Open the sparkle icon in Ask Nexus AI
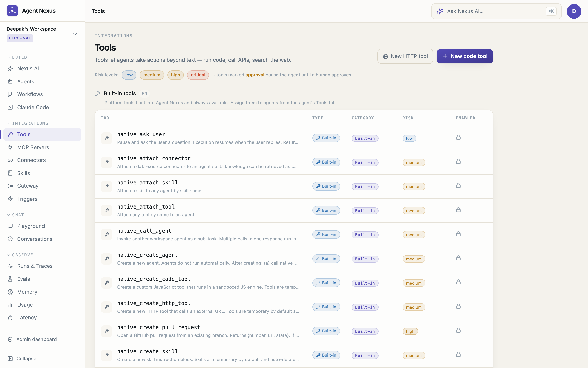Image resolution: width=588 pixels, height=368 pixels. click(x=440, y=11)
